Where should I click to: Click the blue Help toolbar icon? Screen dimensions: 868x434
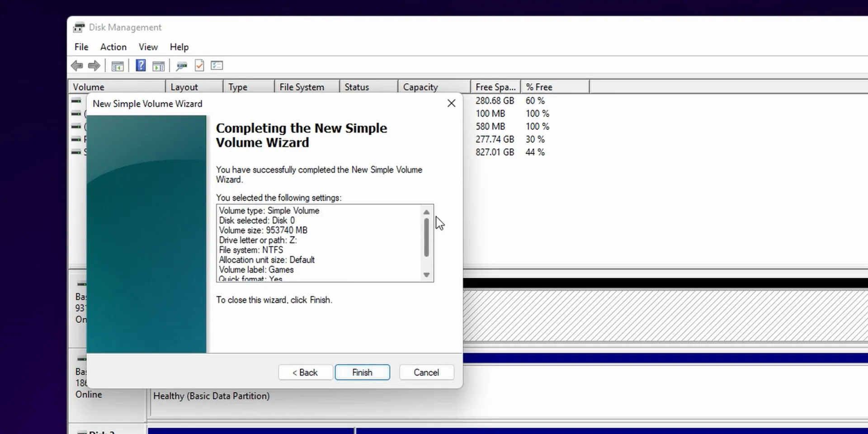pyautogui.click(x=141, y=66)
